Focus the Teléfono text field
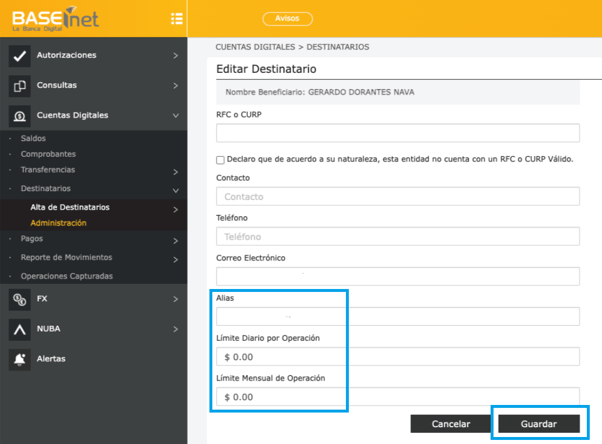Image resolution: width=602 pixels, height=444 pixels. tap(397, 237)
